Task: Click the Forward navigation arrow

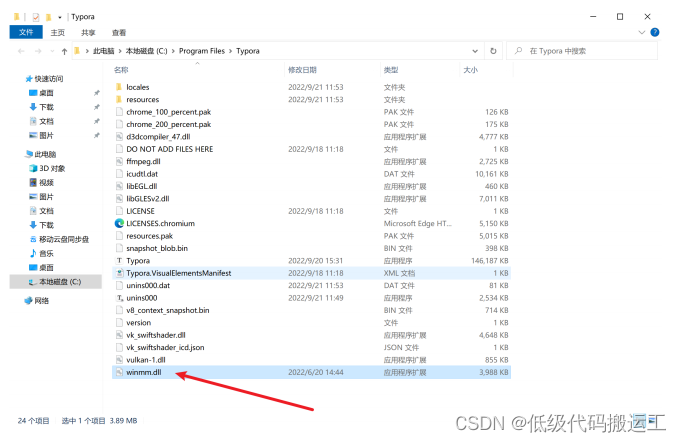Action: (38, 51)
